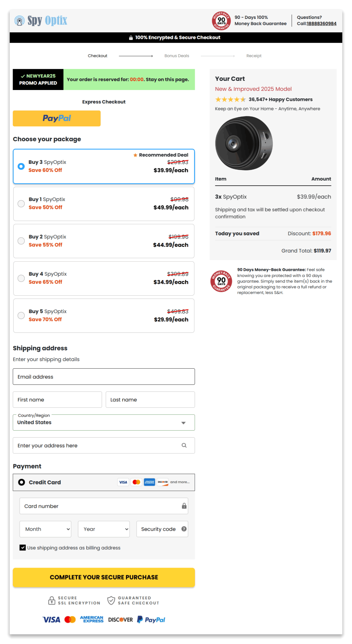Click the Amex icon in payment header
The height and width of the screenshot is (644, 352).
tap(149, 482)
